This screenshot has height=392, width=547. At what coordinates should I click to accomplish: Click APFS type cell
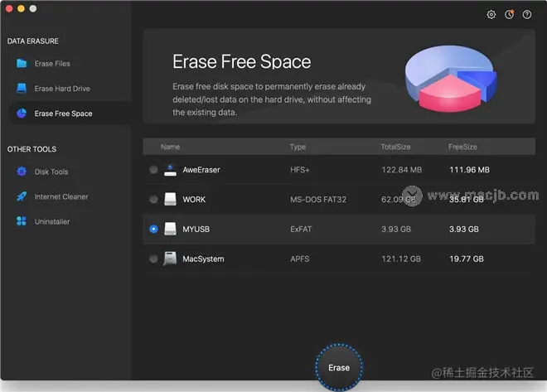300,259
